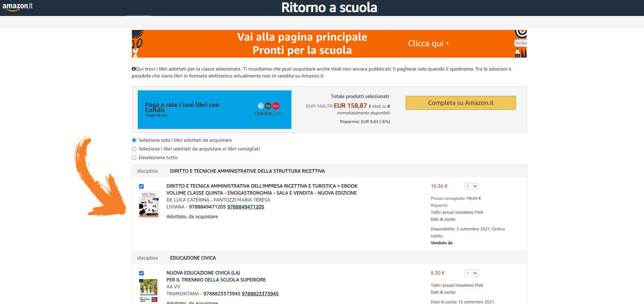Open the Cofidis CreditLine installment banner

214,109
